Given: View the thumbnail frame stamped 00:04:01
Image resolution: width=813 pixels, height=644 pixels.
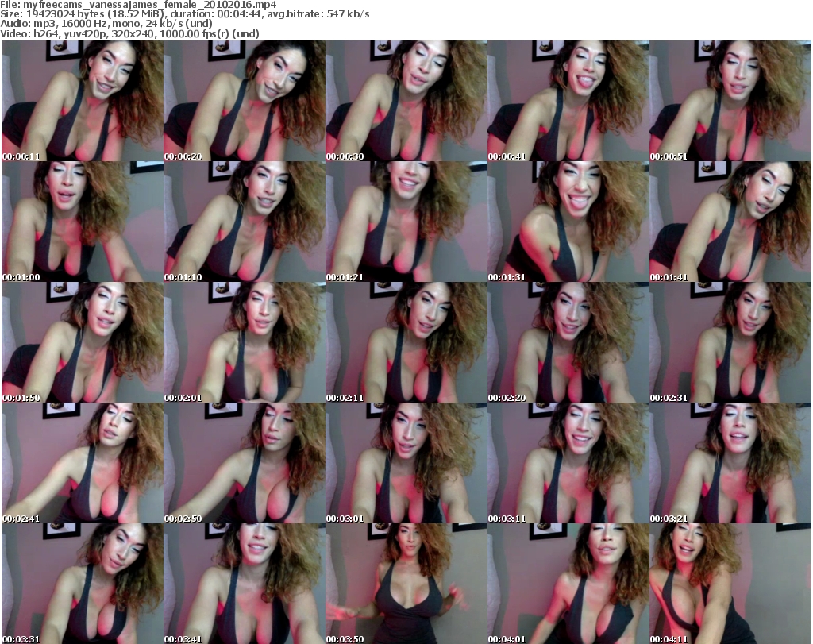Looking at the screenshot, I should point(568,584).
